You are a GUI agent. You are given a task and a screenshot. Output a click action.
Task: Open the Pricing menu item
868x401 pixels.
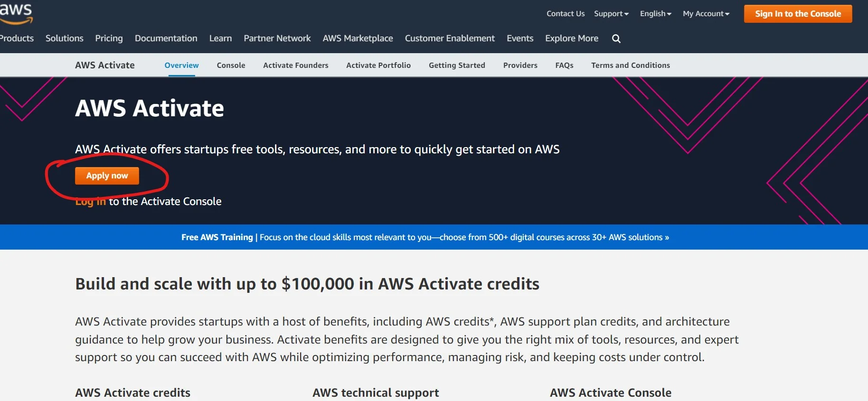pyautogui.click(x=109, y=38)
